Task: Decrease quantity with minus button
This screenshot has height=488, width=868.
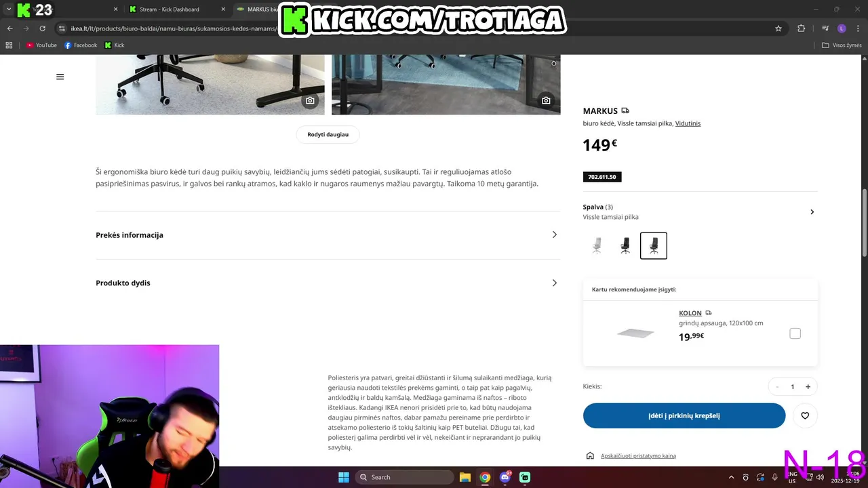Action: [x=777, y=387]
